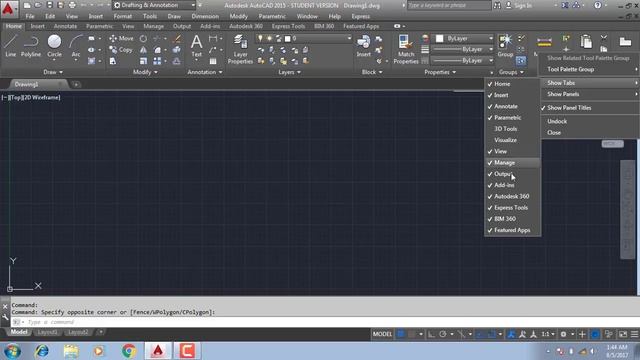Click the AutoCAD taskbar icon
Viewport: 640px width, 360px height.
158,351
